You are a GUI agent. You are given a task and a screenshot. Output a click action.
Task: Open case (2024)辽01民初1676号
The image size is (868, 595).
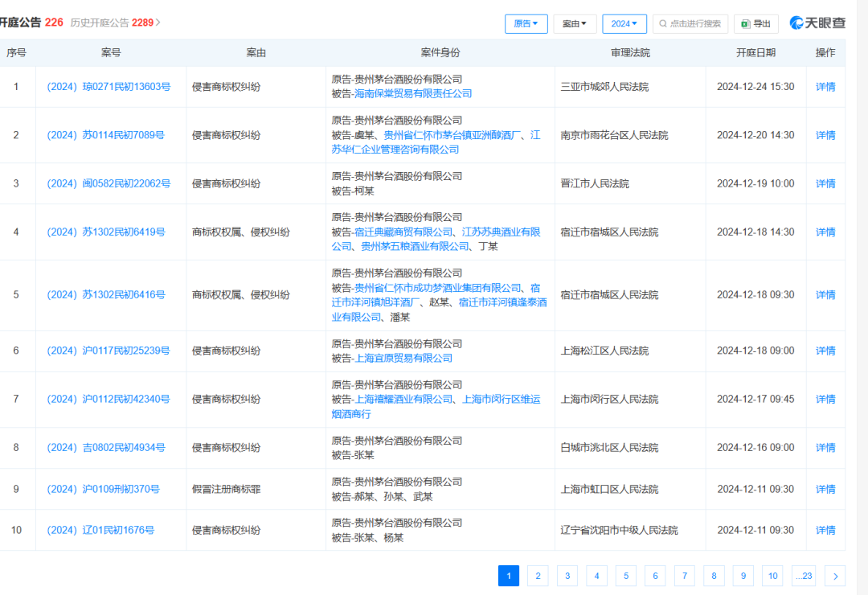[100, 530]
